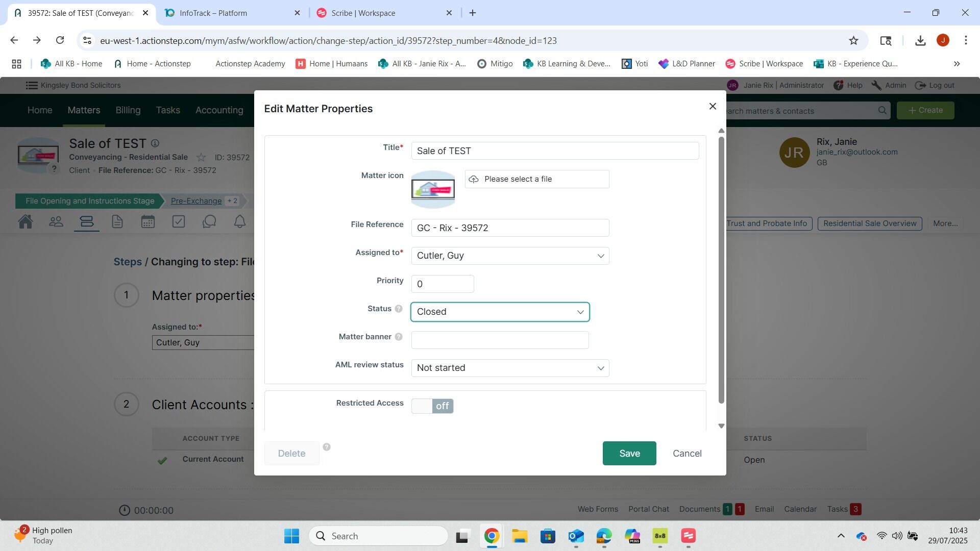Close the Edit Matter Properties dialog
Image resolution: width=980 pixels, height=551 pixels.
713,106
